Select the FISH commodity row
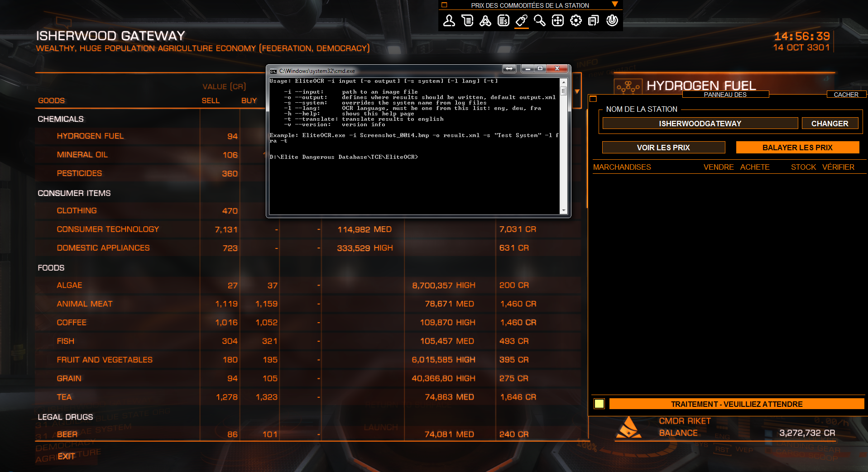 pyautogui.click(x=308, y=341)
